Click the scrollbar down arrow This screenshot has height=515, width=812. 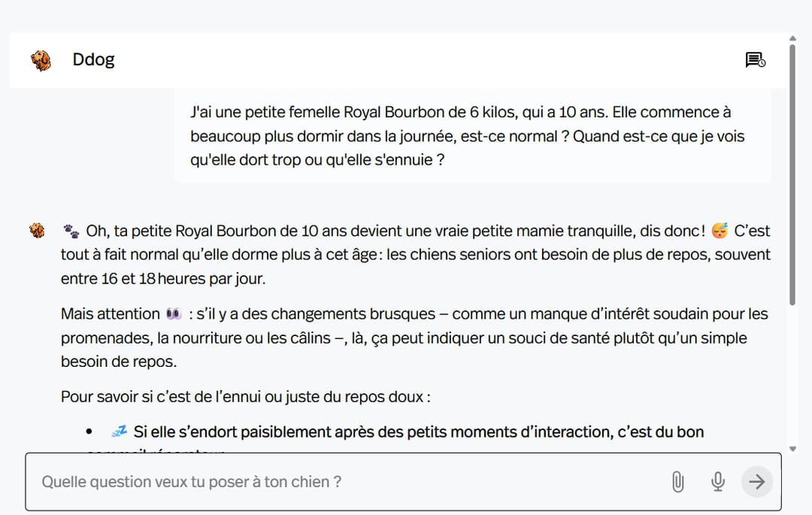[x=792, y=449]
